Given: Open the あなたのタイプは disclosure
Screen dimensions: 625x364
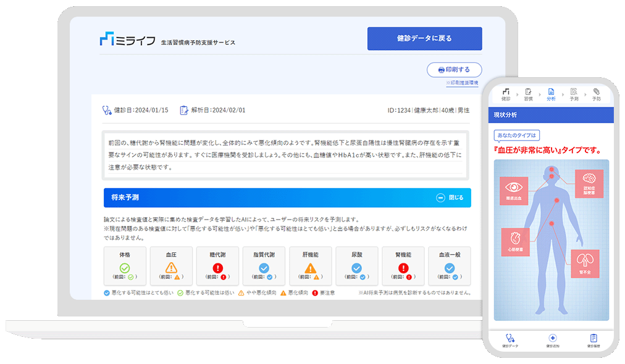Looking at the screenshot, I should pyautogui.click(x=516, y=134).
